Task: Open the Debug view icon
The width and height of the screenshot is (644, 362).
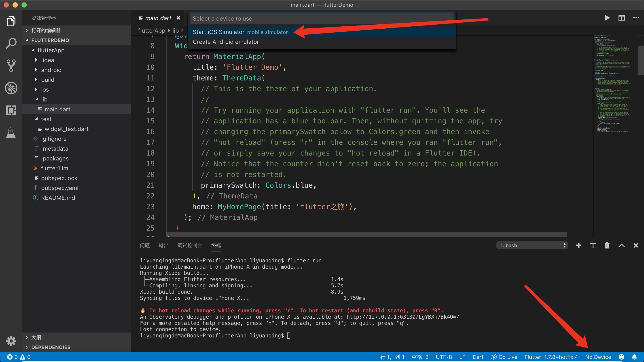Action: (x=11, y=88)
